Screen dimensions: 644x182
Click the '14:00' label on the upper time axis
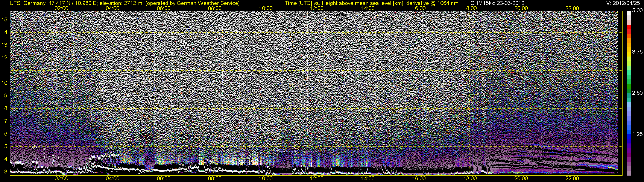[368, 8]
